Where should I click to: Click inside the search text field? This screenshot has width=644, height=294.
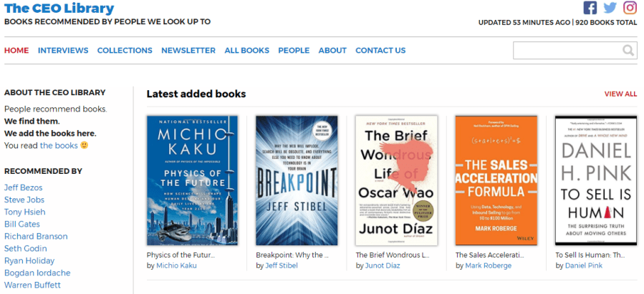click(566, 51)
